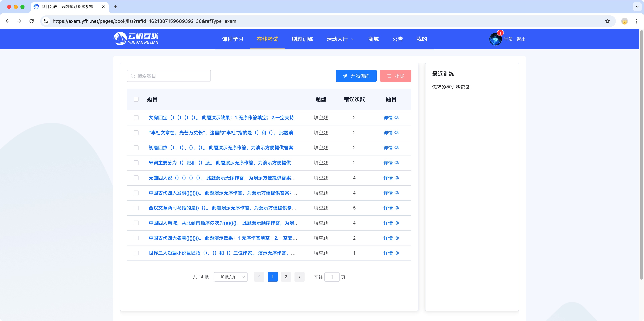Click the eye icon in the 文房四宝 row

(x=397, y=118)
